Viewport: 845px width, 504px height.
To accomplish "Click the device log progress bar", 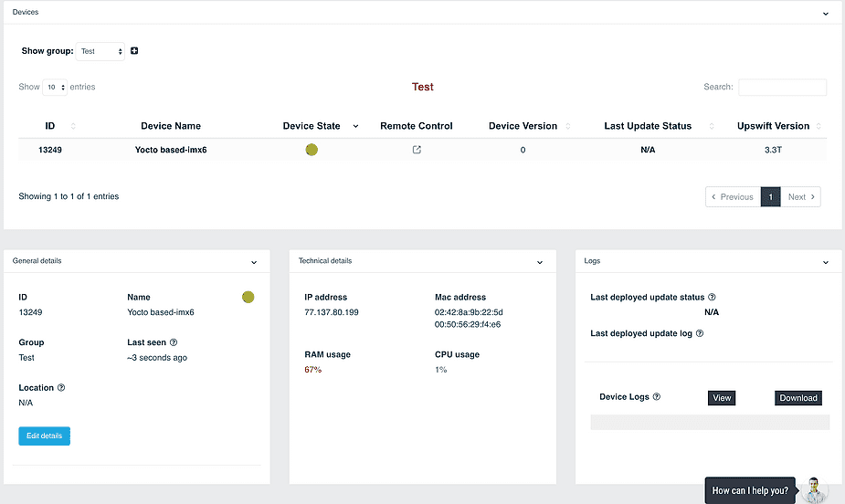I will (x=710, y=422).
